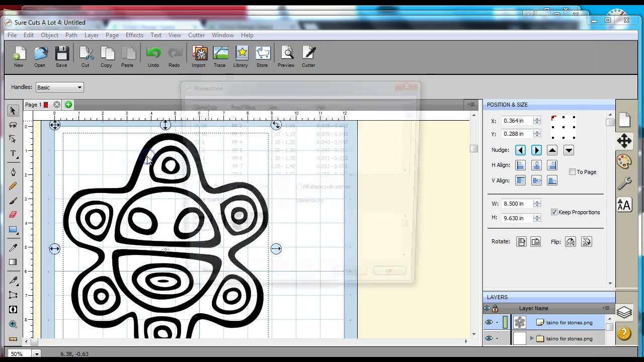This screenshot has height=362, width=644.
Task: Click the Copy toolbar icon
Action: pyautogui.click(x=106, y=56)
